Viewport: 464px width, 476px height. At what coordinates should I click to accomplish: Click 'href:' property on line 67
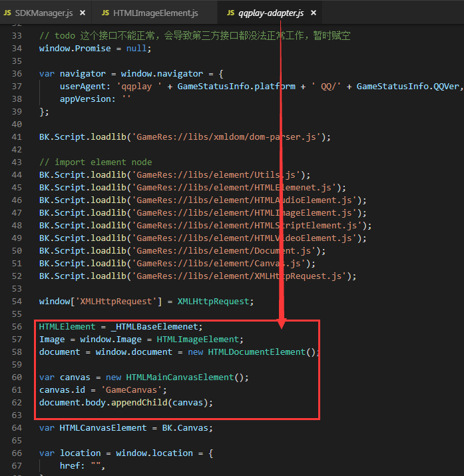[x=72, y=466]
